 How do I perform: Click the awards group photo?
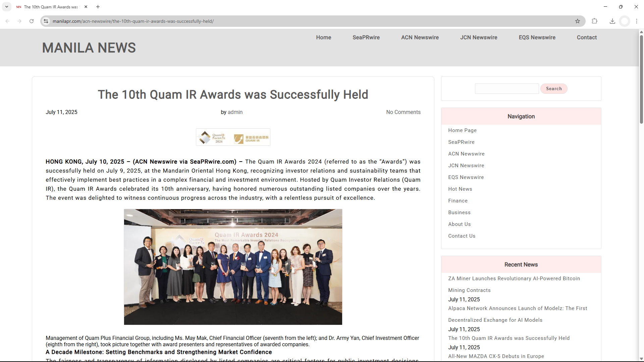(x=233, y=267)
